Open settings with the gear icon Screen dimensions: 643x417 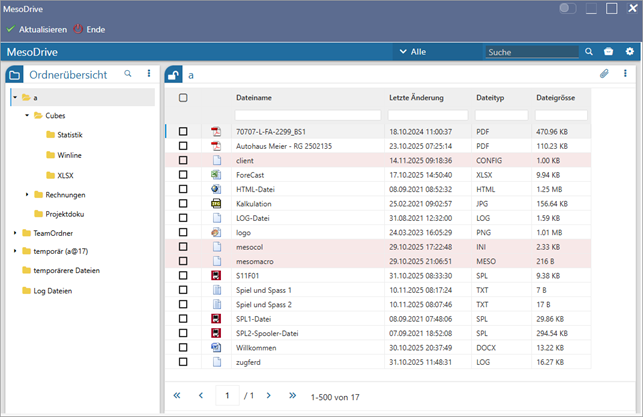629,51
